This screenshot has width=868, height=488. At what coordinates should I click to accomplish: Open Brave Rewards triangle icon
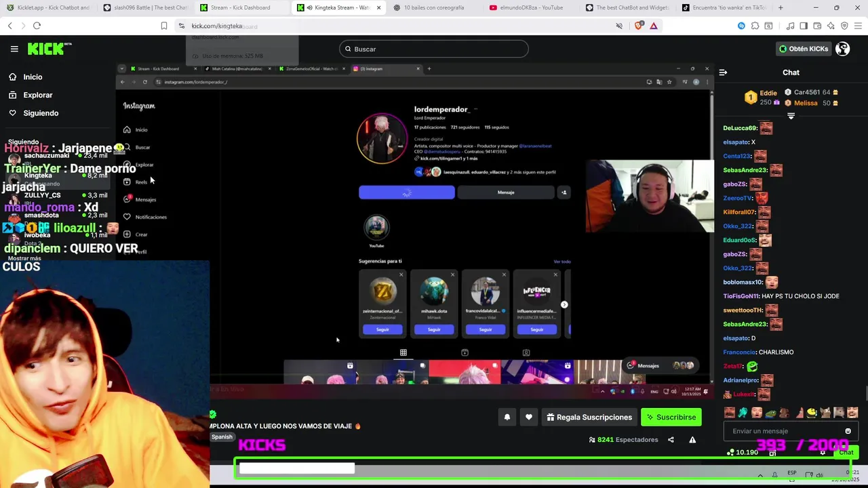coord(654,26)
